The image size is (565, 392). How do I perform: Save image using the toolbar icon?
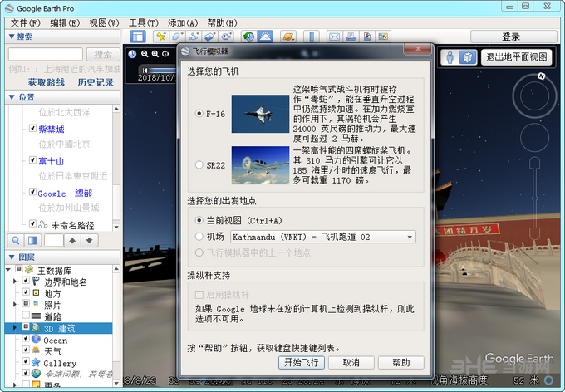(x=367, y=37)
